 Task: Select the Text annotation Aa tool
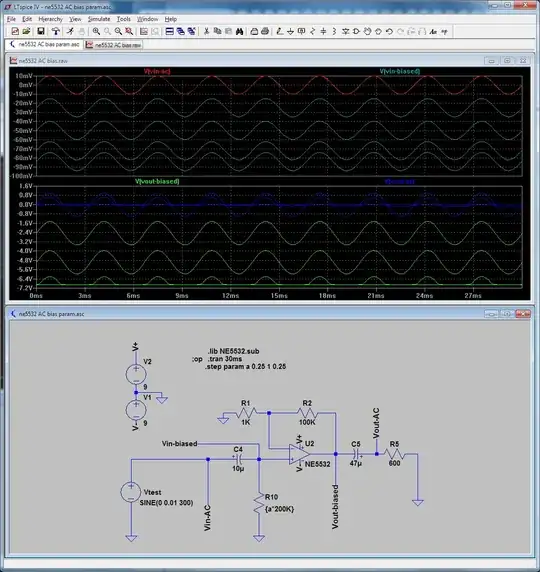[x=433, y=31]
